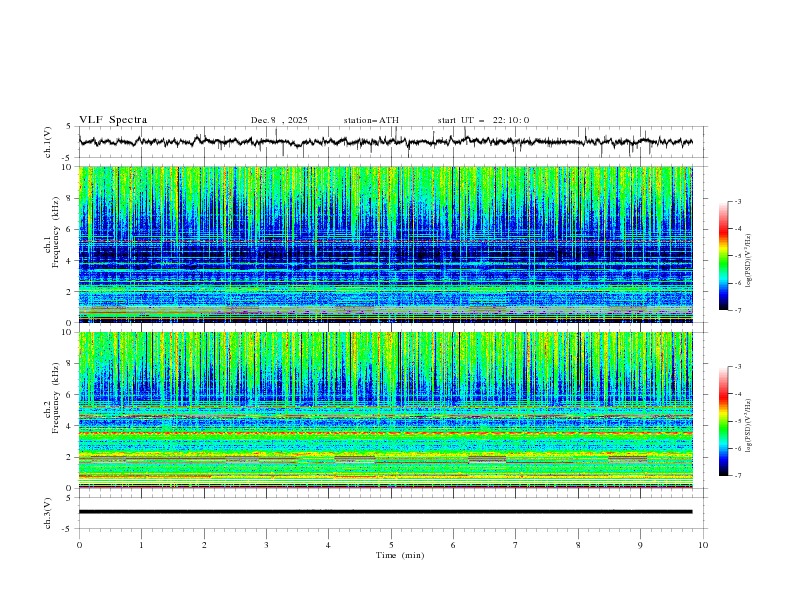Viewport: 792px width, 612px height.
Task: Click the top color scale bar beside ch.1
Action: coord(723,255)
